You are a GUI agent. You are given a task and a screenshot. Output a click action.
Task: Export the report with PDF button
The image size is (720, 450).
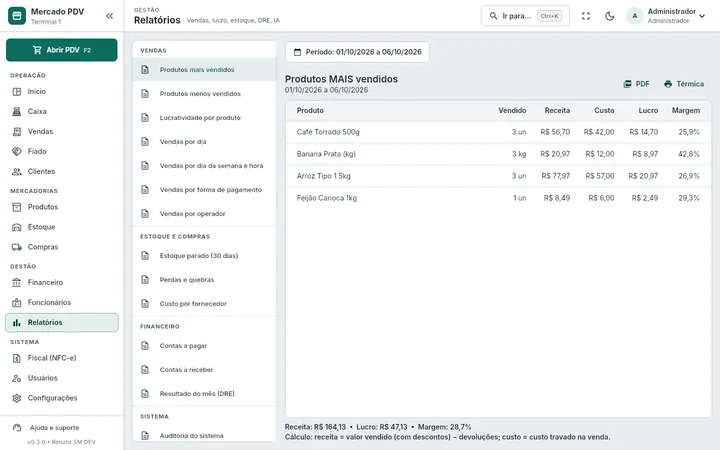click(636, 84)
